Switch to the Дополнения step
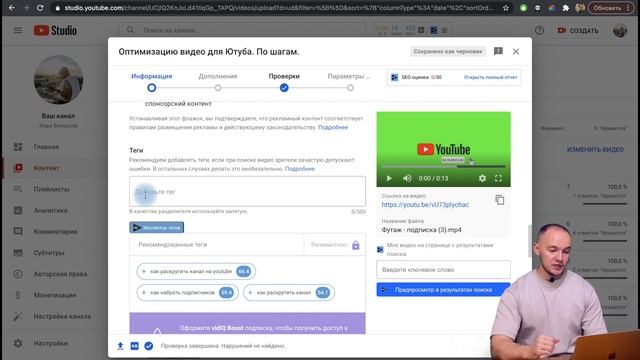Viewport: 640px width, 360px height. [218, 82]
